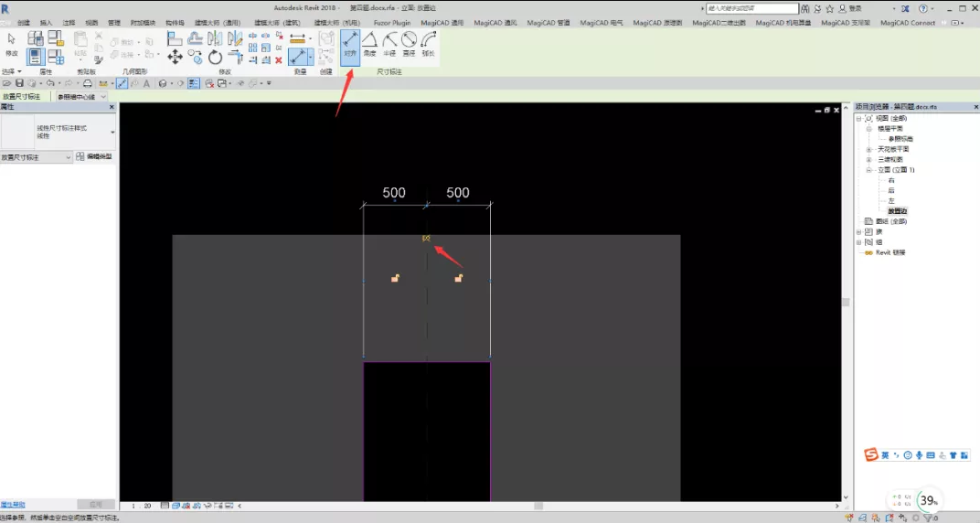980x523 pixels.
Task: Open the Insert (插入) ribbon tab
Action: pos(47,23)
